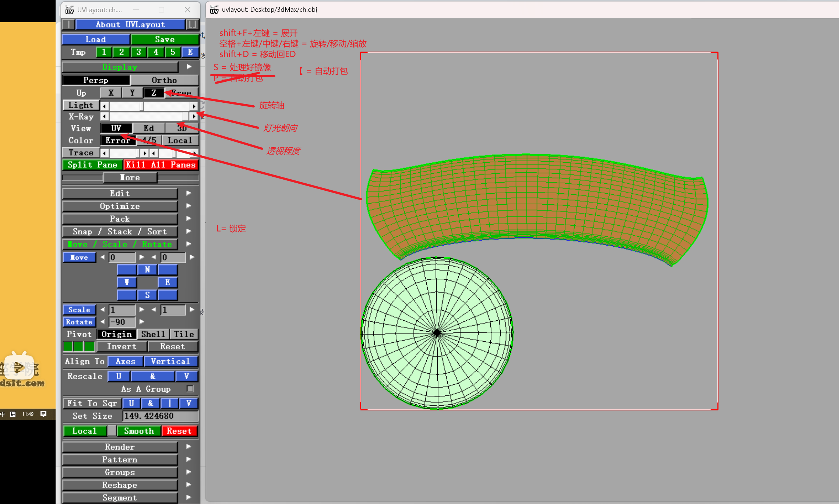This screenshot has height=504, width=839.
Task: Click the Light slider left arrow
Action: click(x=105, y=106)
